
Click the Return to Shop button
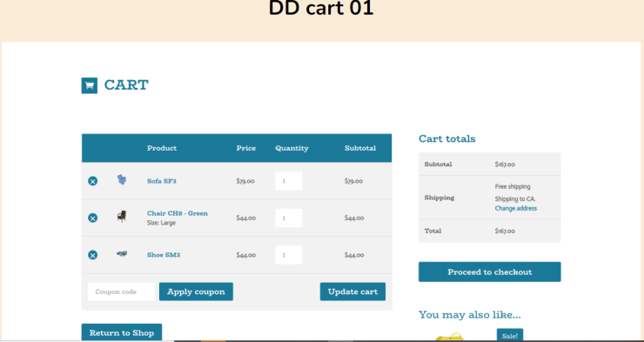122,332
